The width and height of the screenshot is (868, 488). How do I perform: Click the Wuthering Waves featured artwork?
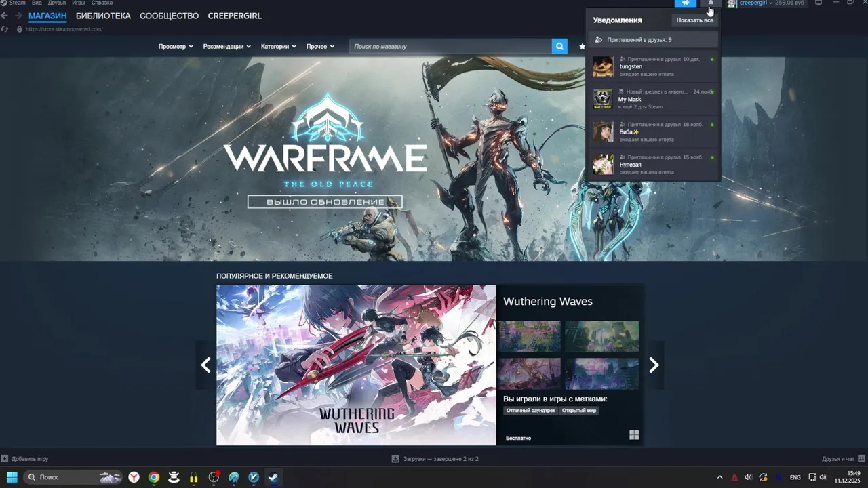tap(356, 365)
